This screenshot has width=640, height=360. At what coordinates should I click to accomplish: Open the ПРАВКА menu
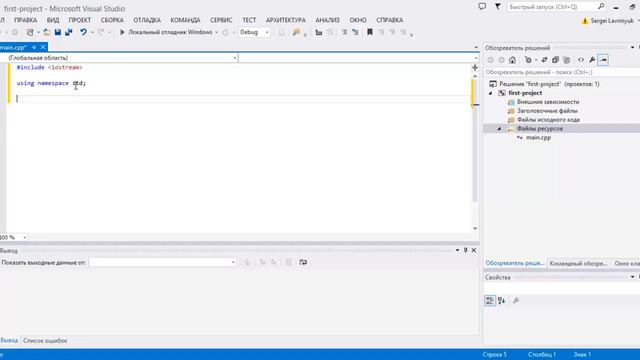click(x=25, y=20)
